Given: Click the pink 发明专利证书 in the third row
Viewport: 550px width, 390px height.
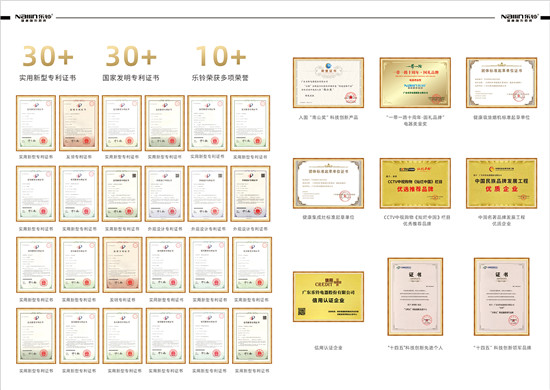Looking at the screenshot, I should pos(122,265).
